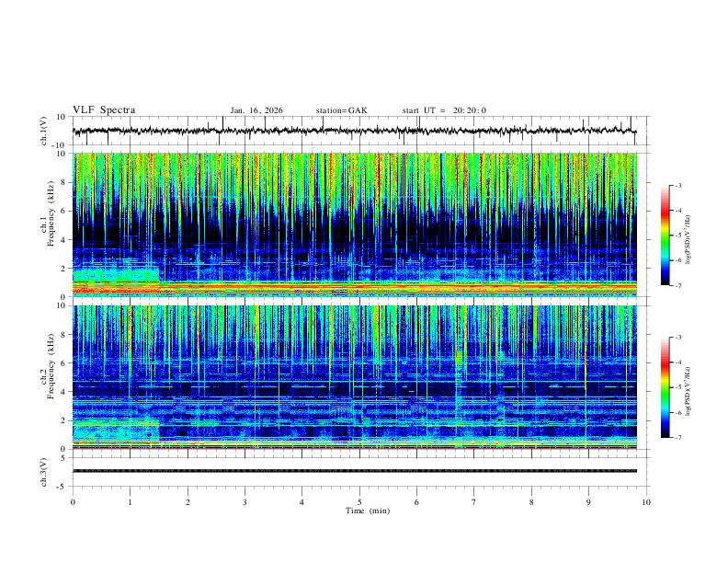Click time axis tick label "5"
Screen dimensions: 728x563
(359, 502)
